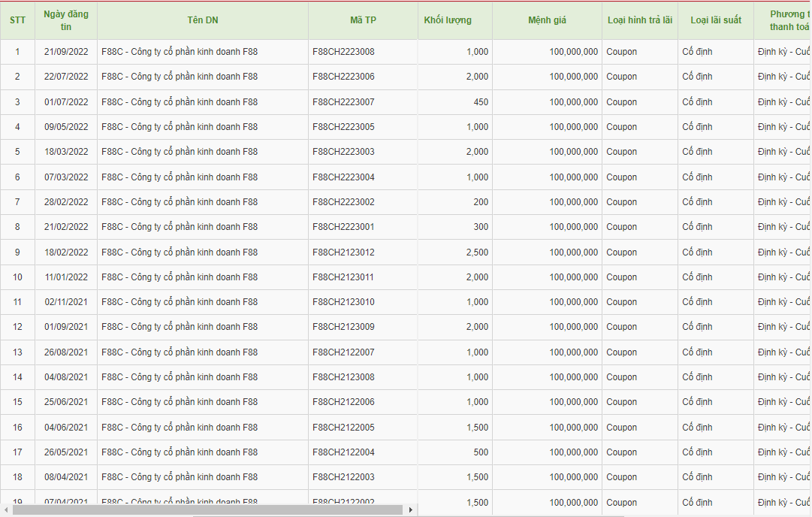Click the left arrow of horizontal scrollbar
Image resolution: width=812 pixels, height=517 pixels.
tap(7, 510)
